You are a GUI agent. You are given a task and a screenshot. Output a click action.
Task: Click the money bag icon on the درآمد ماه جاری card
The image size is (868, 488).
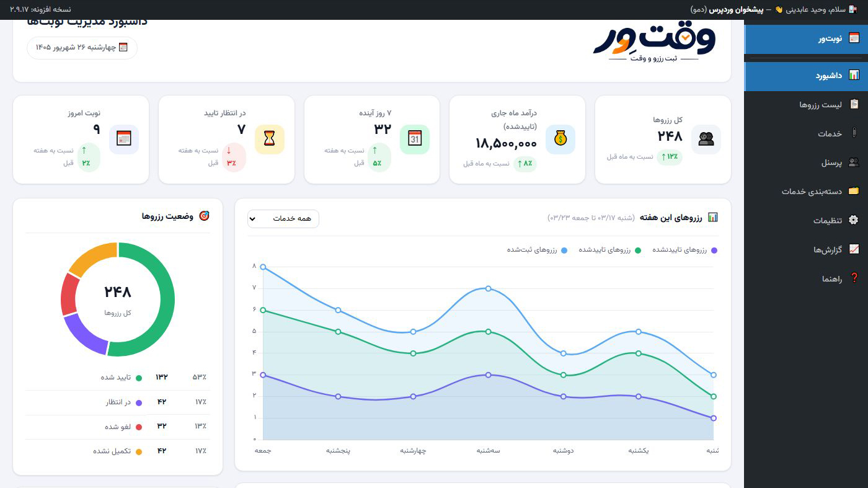[x=560, y=140]
